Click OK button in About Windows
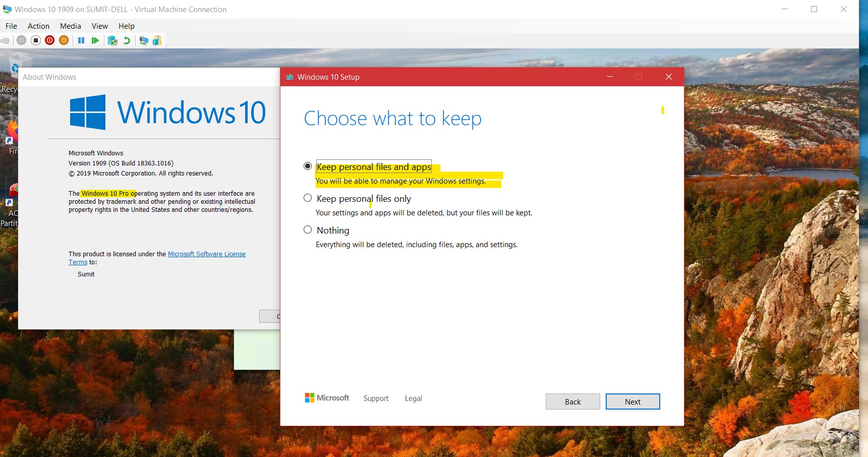This screenshot has height=457, width=868. coord(270,316)
